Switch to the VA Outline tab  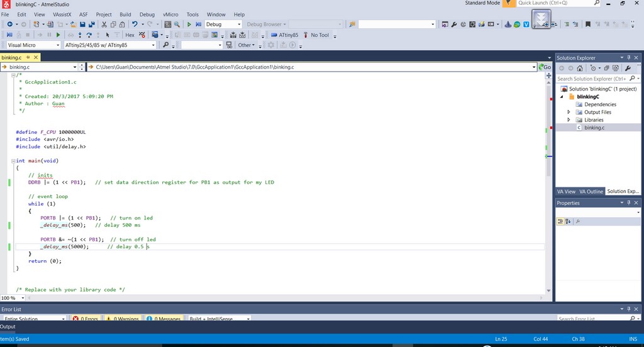(591, 191)
